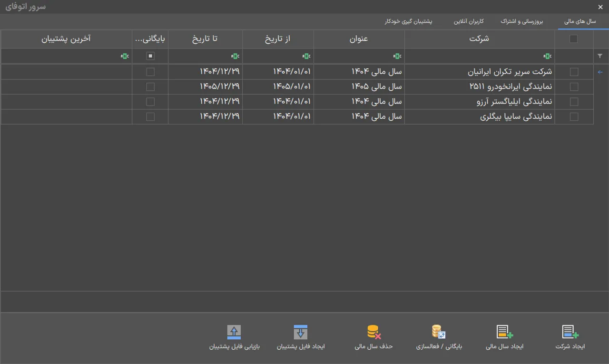Sort by شرکت column header
The height and width of the screenshot is (364, 609).
pyautogui.click(x=480, y=39)
